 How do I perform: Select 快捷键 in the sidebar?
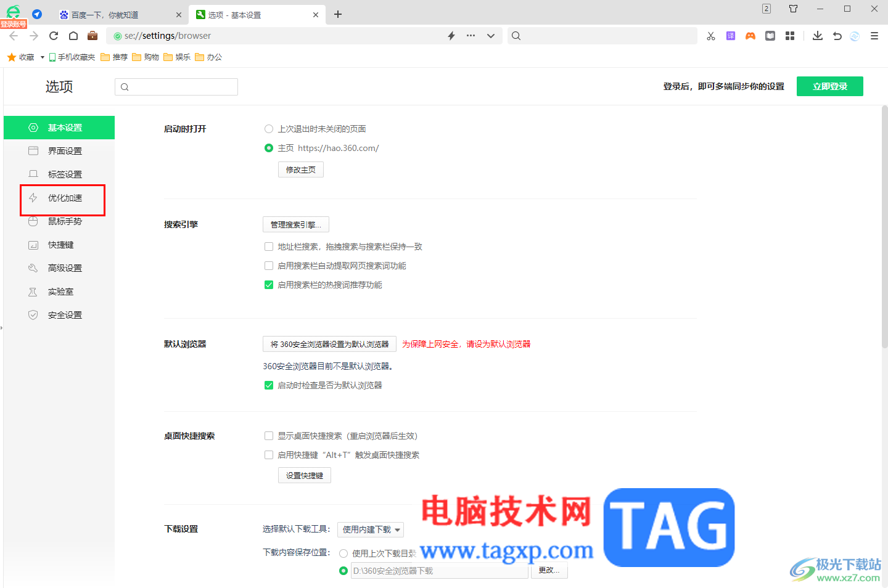[x=59, y=245]
